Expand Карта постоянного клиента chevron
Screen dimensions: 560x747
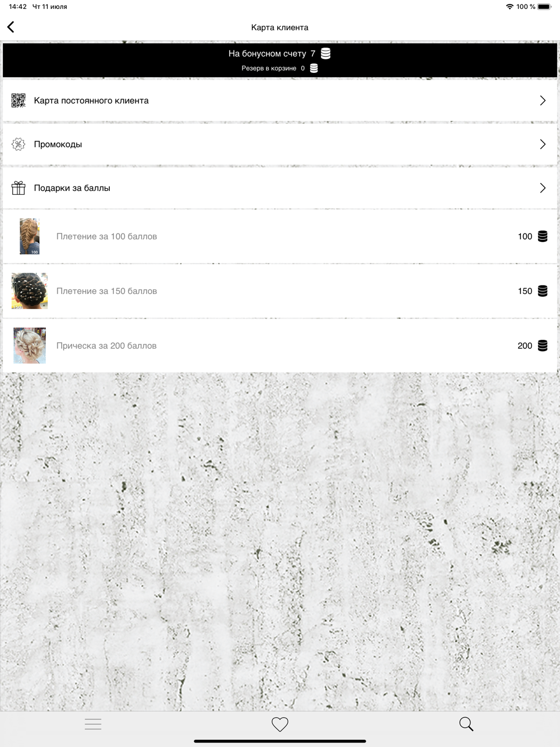click(x=543, y=100)
